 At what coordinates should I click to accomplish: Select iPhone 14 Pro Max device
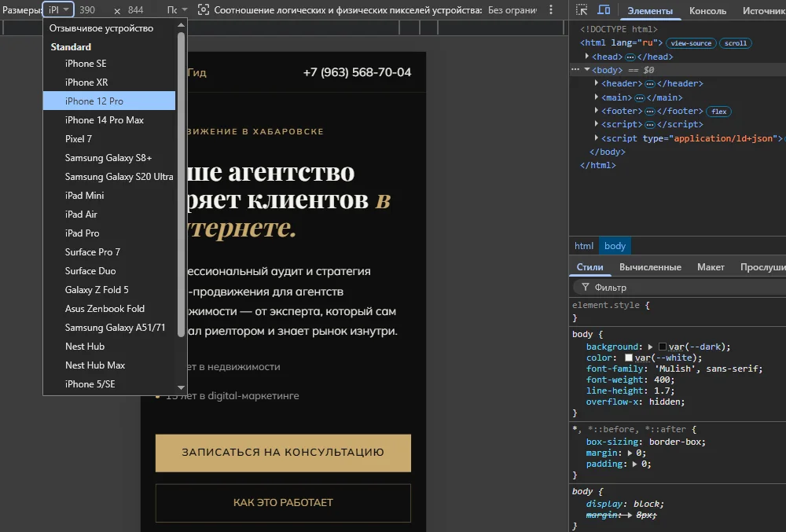109,120
